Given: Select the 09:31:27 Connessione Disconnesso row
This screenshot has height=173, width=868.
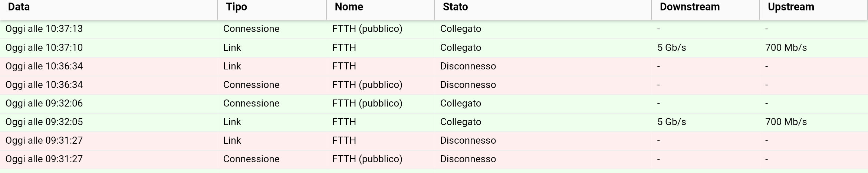Looking at the screenshot, I should click(434, 159).
